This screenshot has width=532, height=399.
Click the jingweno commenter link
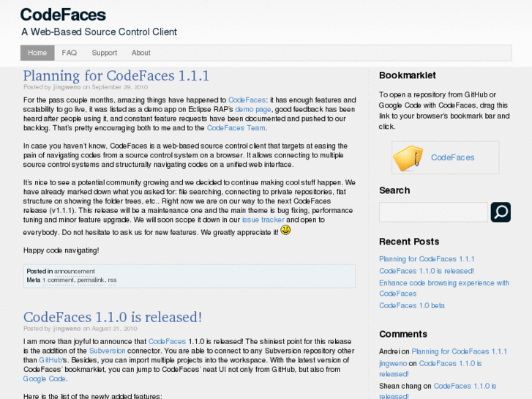[393, 363]
